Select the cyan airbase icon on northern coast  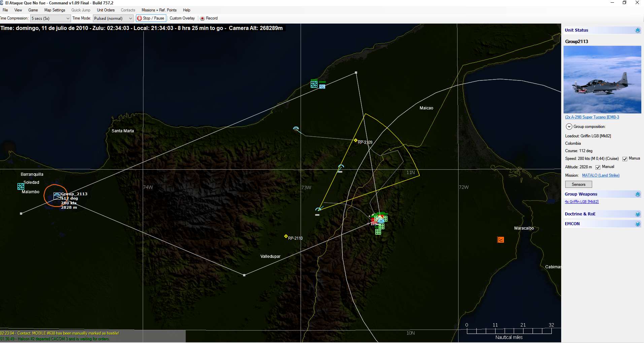pyautogui.click(x=314, y=84)
